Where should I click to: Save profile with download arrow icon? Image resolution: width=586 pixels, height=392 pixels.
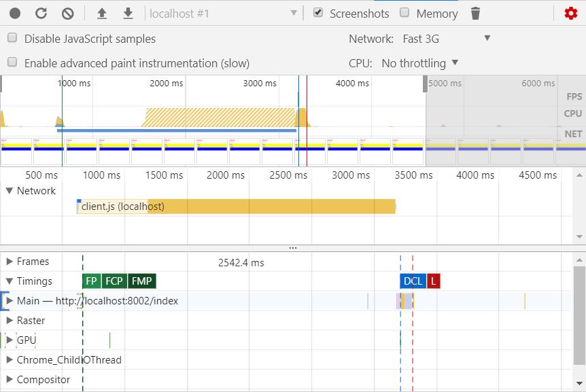point(128,13)
